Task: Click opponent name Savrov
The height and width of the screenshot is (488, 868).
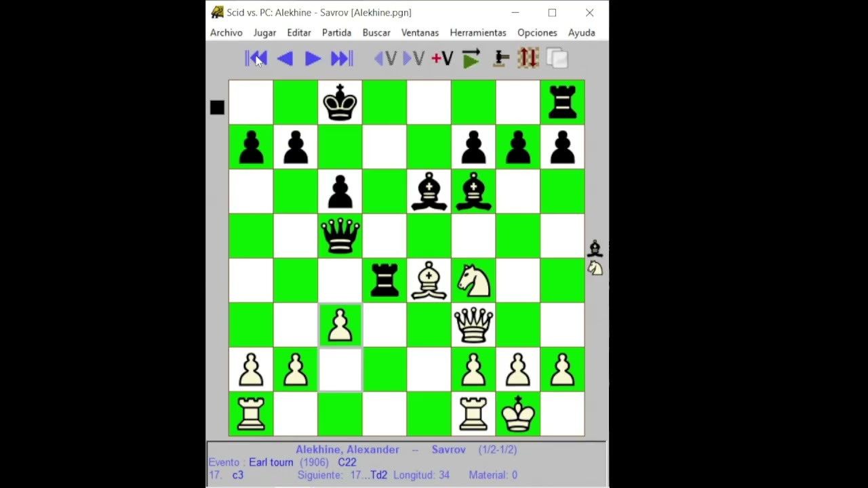Action: pos(448,449)
